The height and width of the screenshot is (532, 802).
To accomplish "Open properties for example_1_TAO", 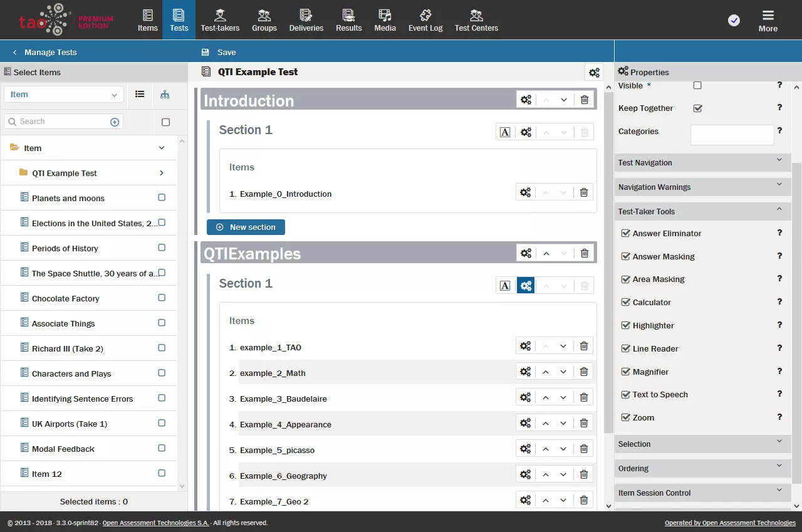I will click(526, 346).
